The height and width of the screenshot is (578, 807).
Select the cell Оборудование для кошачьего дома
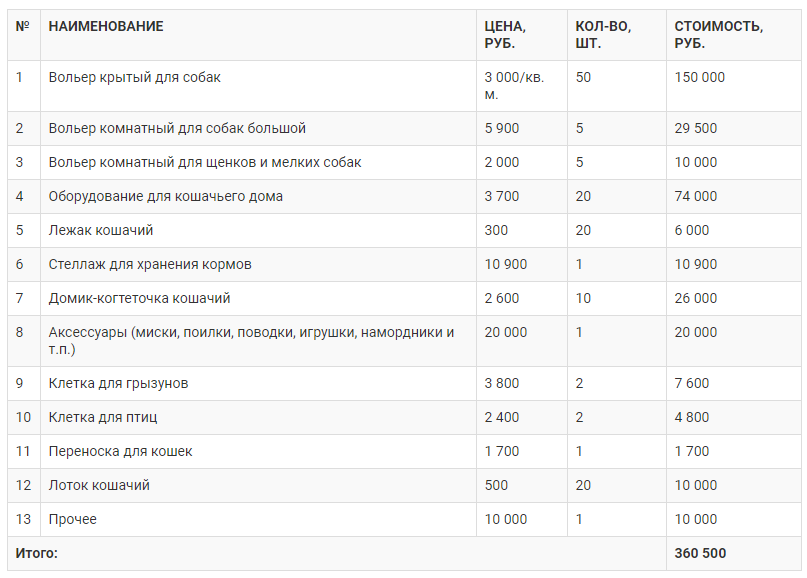258,196
